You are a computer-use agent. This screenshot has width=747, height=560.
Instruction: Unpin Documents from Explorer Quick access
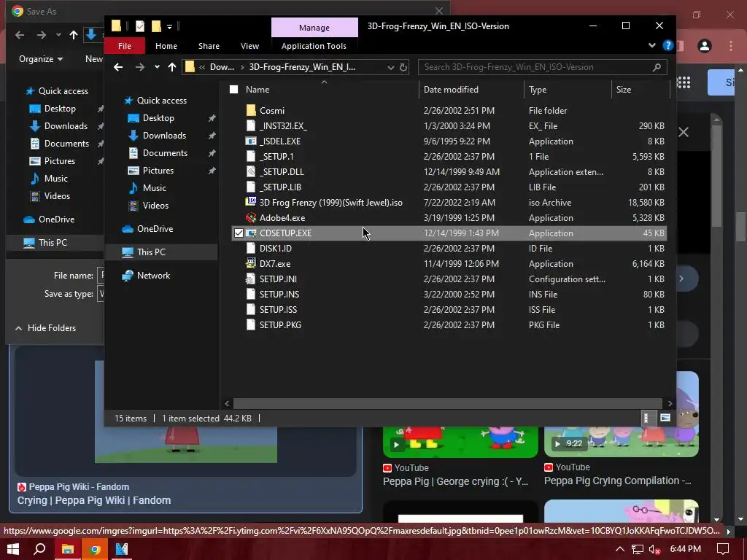212,153
